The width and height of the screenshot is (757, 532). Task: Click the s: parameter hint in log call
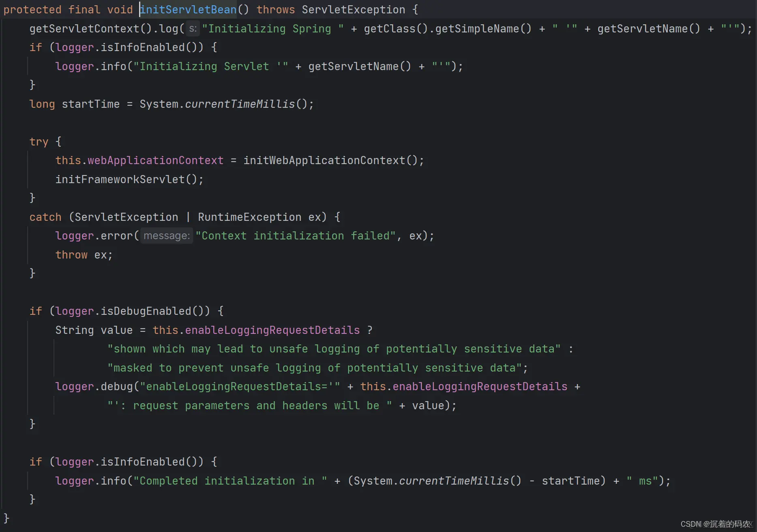(193, 29)
